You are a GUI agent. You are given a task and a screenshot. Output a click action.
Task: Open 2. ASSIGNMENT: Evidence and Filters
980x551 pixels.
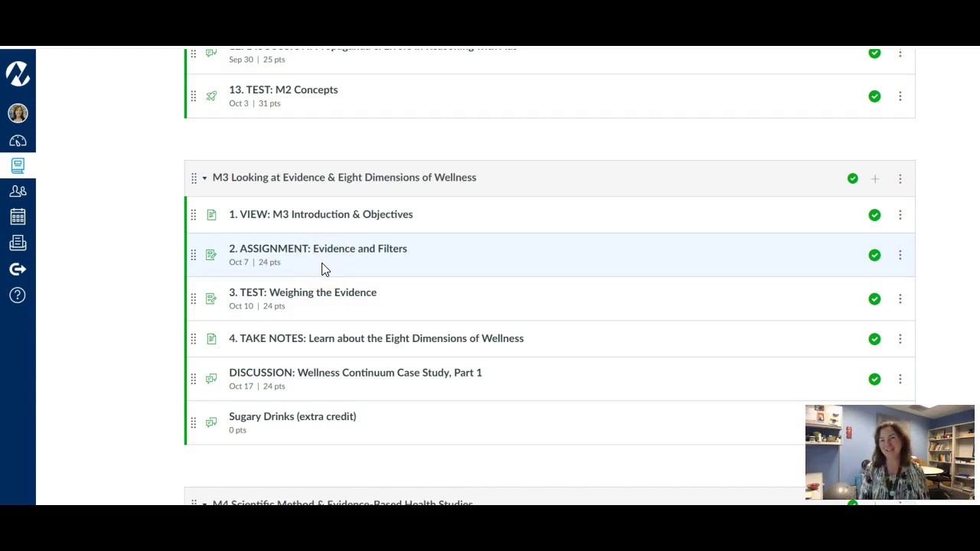(x=318, y=249)
